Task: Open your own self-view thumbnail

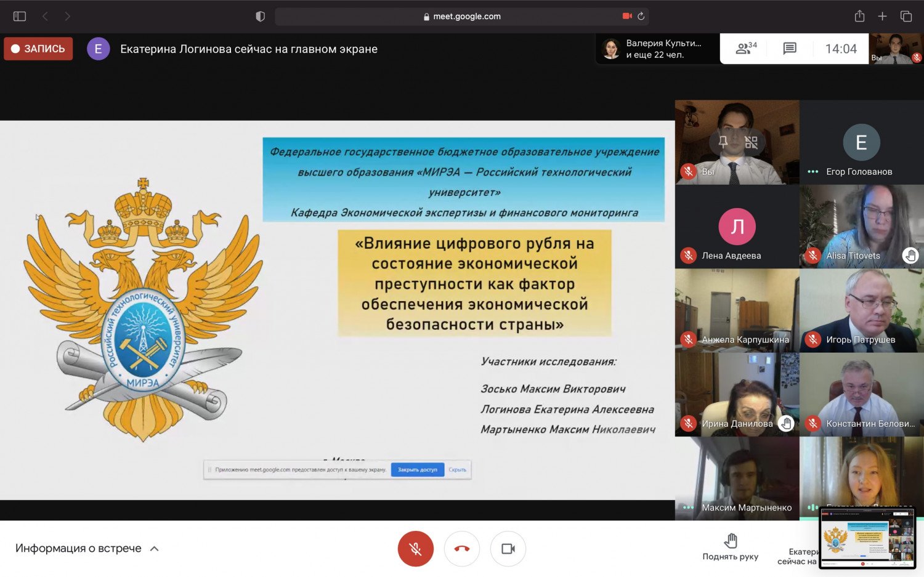Action: pyautogui.click(x=896, y=49)
